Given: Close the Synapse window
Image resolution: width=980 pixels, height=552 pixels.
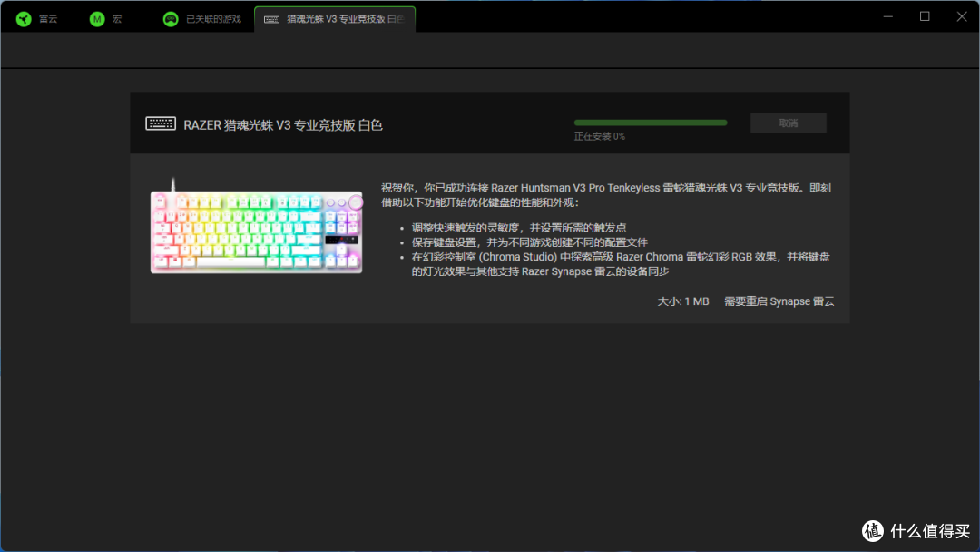Looking at the screenshot, I should click(x=961, y=17).
